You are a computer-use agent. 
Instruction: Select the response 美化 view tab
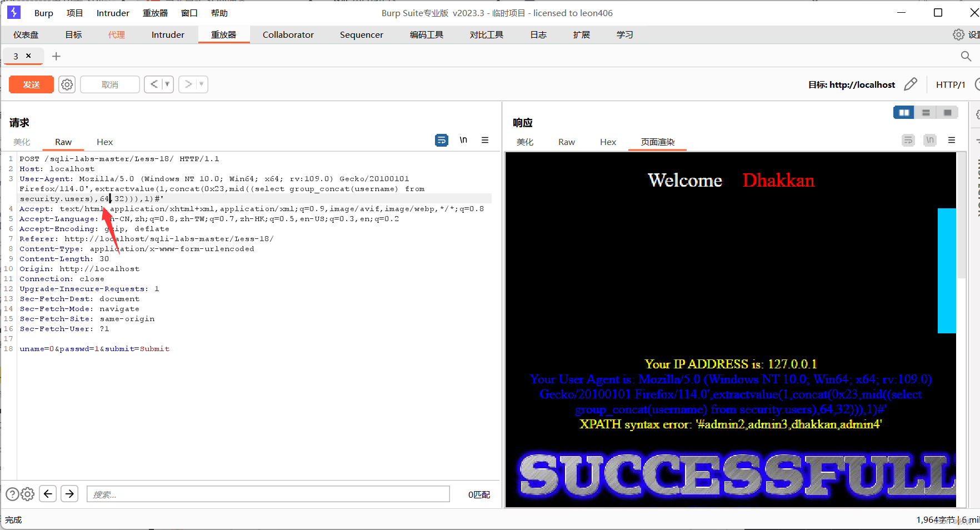tap(525, 142)
